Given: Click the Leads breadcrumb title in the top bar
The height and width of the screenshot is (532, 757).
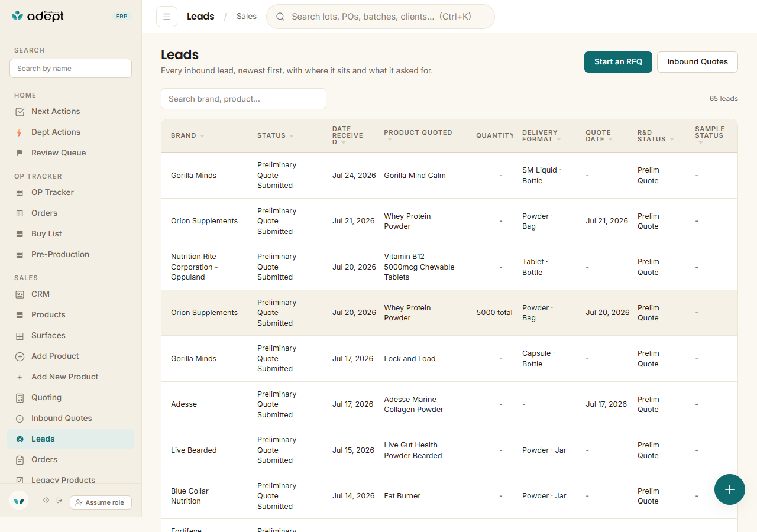Looking at the screenshot, I should pyautogui.click(x=200, y=17).
